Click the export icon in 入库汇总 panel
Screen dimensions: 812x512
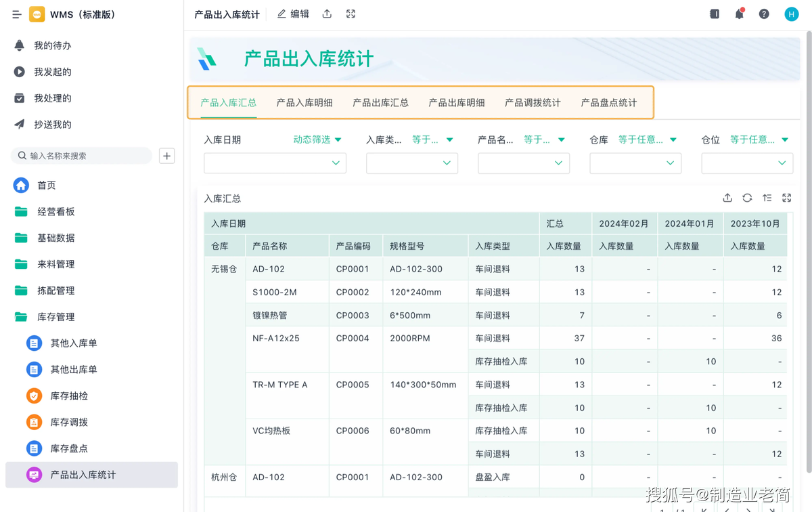[727, 198]
